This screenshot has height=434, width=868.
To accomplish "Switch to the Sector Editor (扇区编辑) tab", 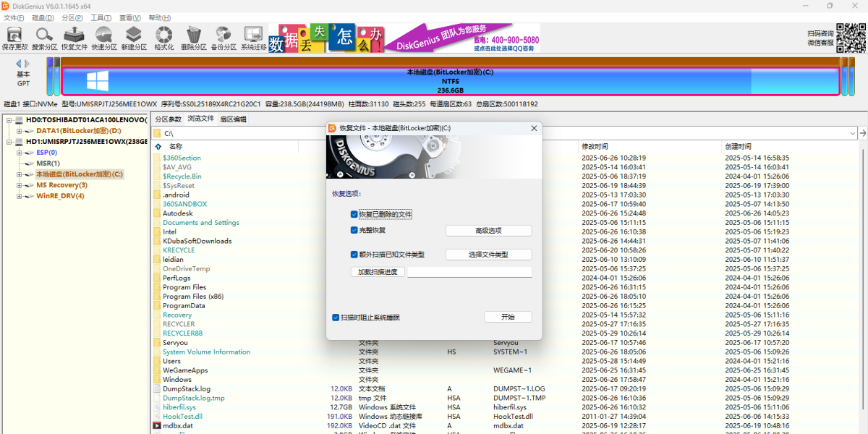I will (233, 119).
